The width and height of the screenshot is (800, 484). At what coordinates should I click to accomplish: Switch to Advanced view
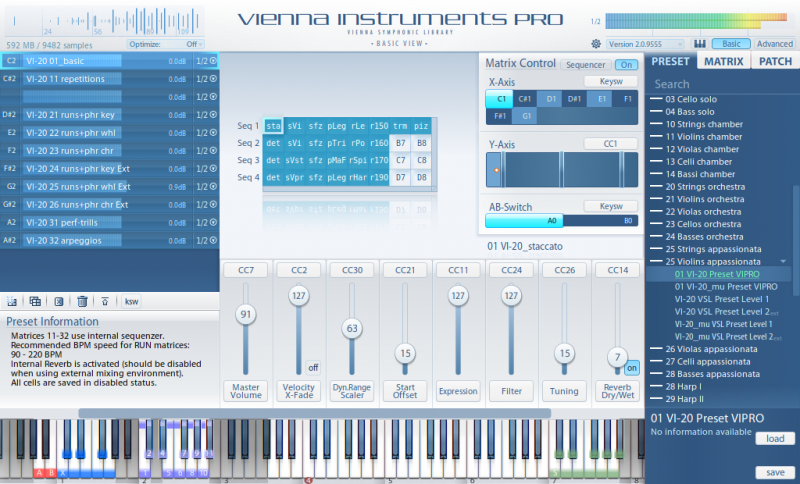coord(774,44)
